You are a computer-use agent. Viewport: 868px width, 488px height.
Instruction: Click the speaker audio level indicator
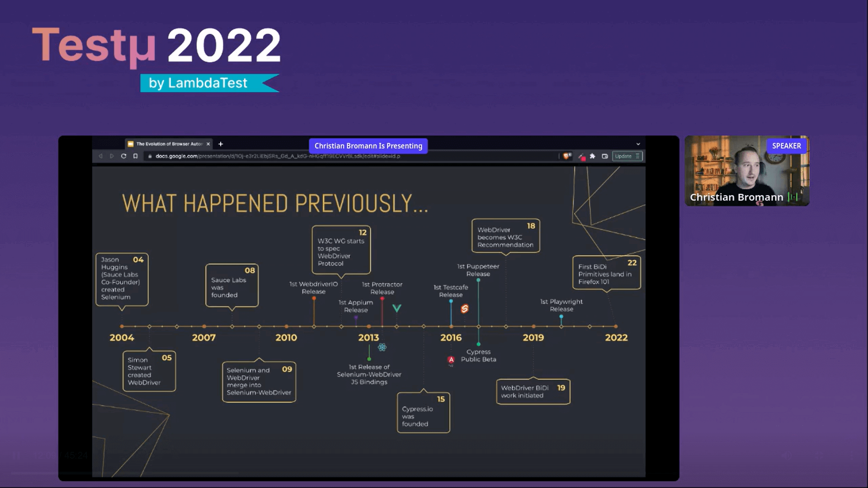(x=793, y=197)
